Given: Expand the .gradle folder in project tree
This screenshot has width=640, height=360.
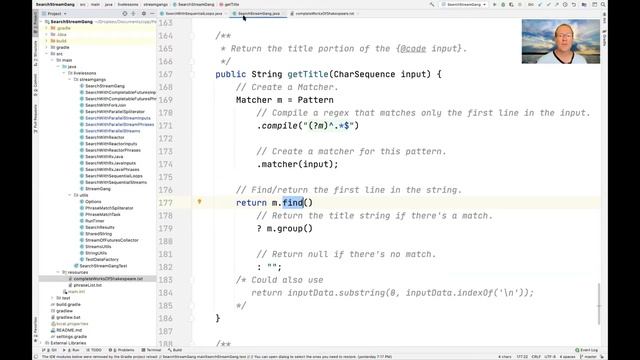Looking at the screenshot, I should (x=46, y=28).
